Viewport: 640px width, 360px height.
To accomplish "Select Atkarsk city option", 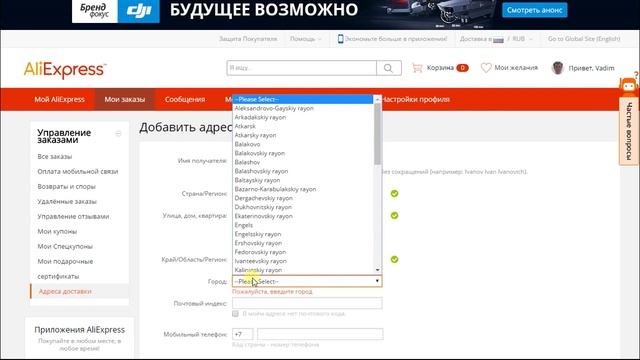I will click(x=303, y=126).
